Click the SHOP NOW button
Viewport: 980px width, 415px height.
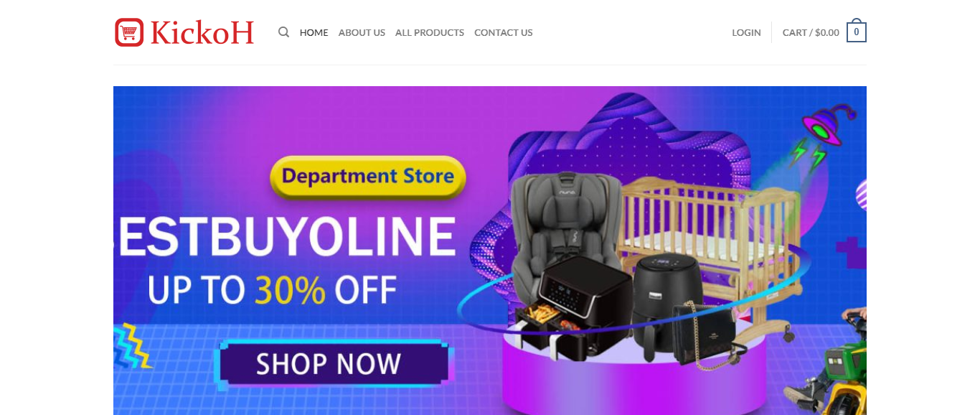point(330,364)
